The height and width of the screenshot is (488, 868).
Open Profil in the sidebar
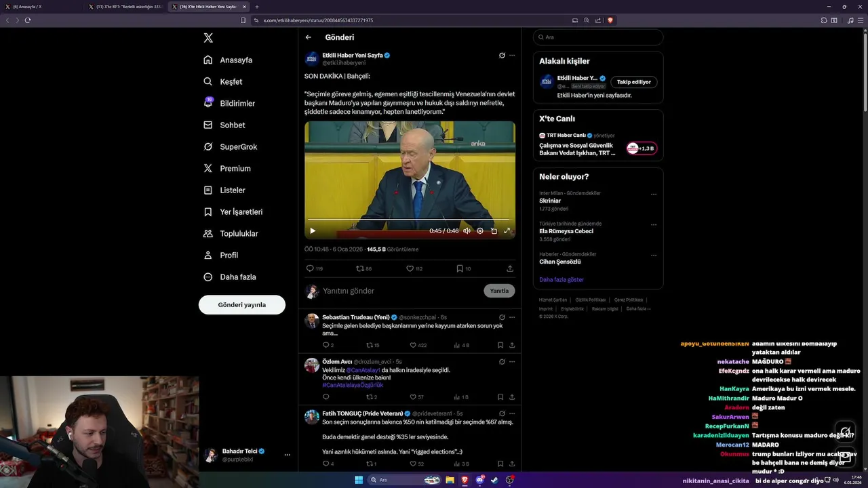(x=221, y=255)
